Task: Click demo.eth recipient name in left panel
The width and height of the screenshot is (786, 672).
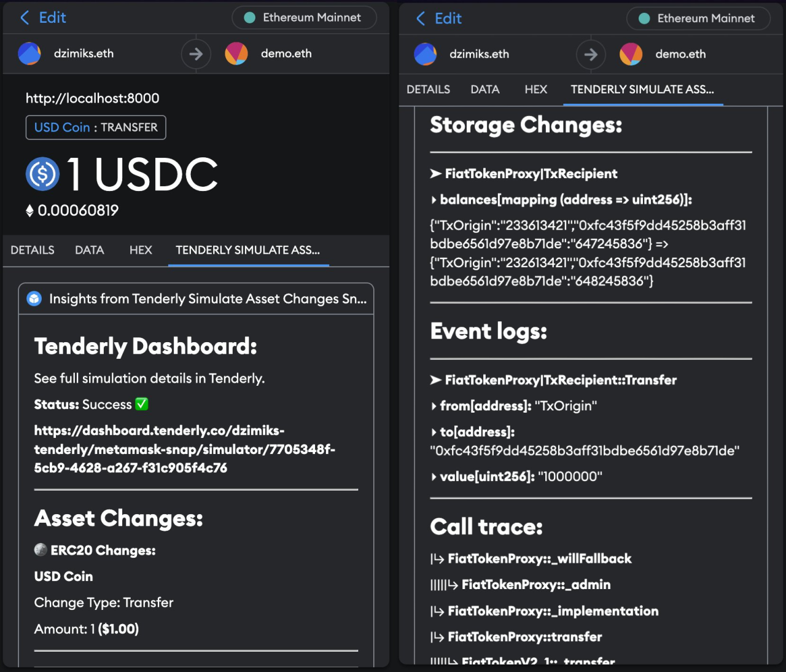Action: pos(286,53)
